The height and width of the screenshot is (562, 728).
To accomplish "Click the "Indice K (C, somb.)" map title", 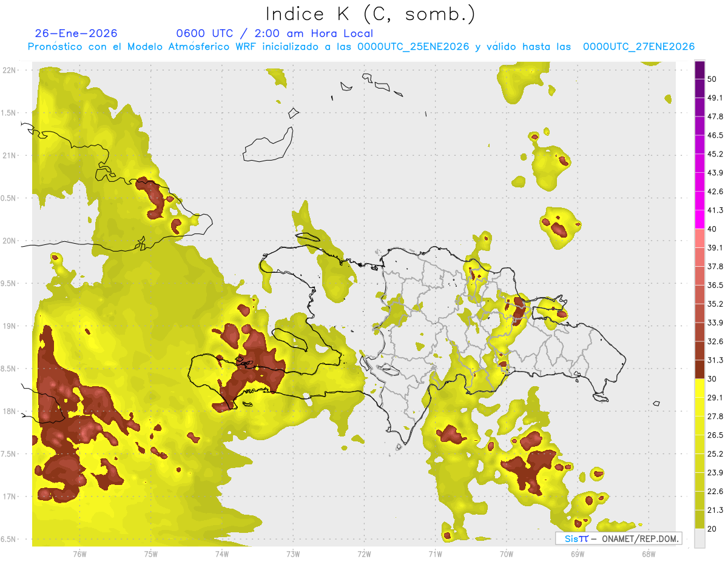I will [369, 14].
